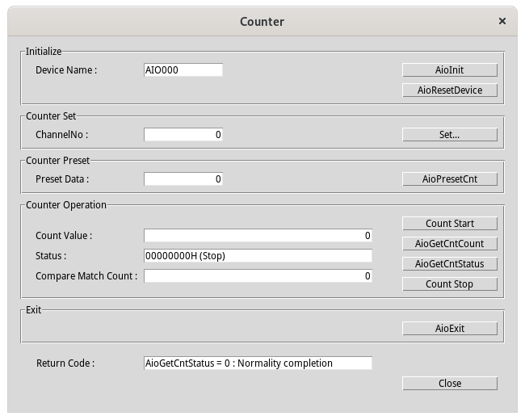The height and width of the screenshot is (420, 525).
Task: Click the Counter Operation group label
Action: point(66,205)
